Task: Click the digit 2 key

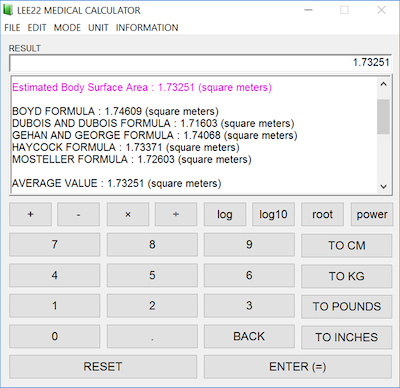Action: [x=152, y=306]
